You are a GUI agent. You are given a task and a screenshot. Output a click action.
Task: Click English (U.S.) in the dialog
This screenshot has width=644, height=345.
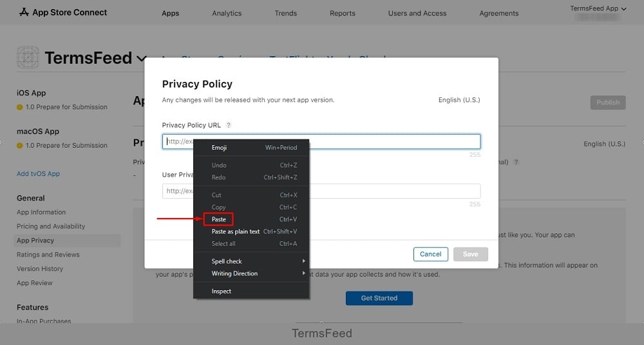coord(459,100)
